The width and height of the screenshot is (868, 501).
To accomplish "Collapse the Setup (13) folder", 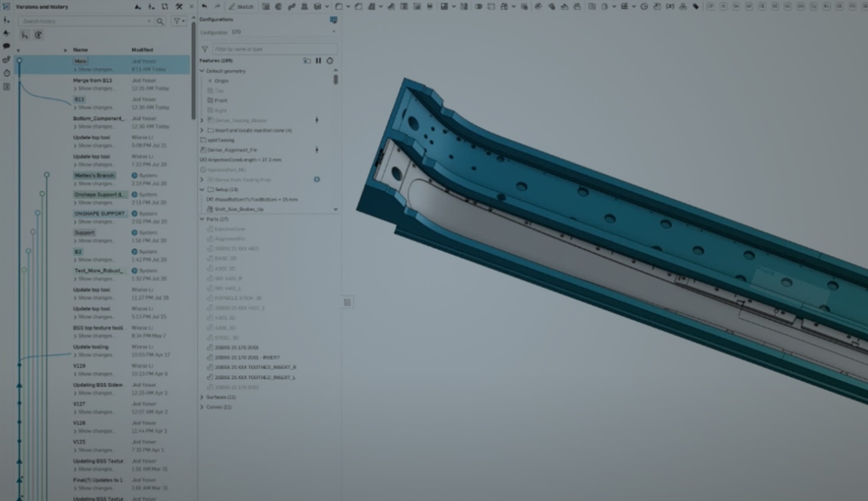I will [x=202, y=190].
